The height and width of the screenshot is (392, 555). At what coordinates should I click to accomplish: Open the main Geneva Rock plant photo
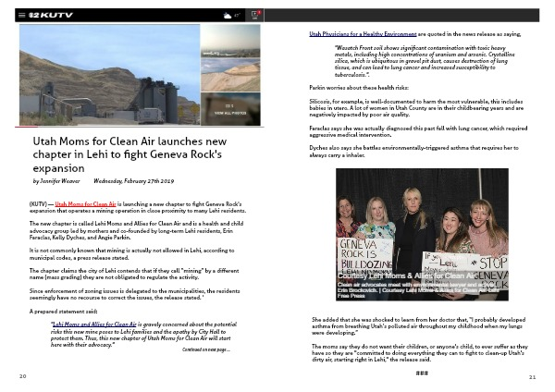click(110, 75)
